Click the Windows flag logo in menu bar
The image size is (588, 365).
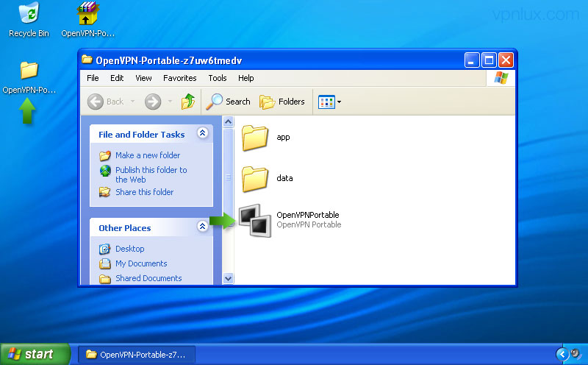click(501, 78)
